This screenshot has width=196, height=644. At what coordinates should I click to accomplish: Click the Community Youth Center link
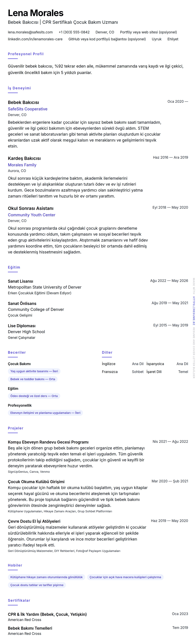[31, 215]
